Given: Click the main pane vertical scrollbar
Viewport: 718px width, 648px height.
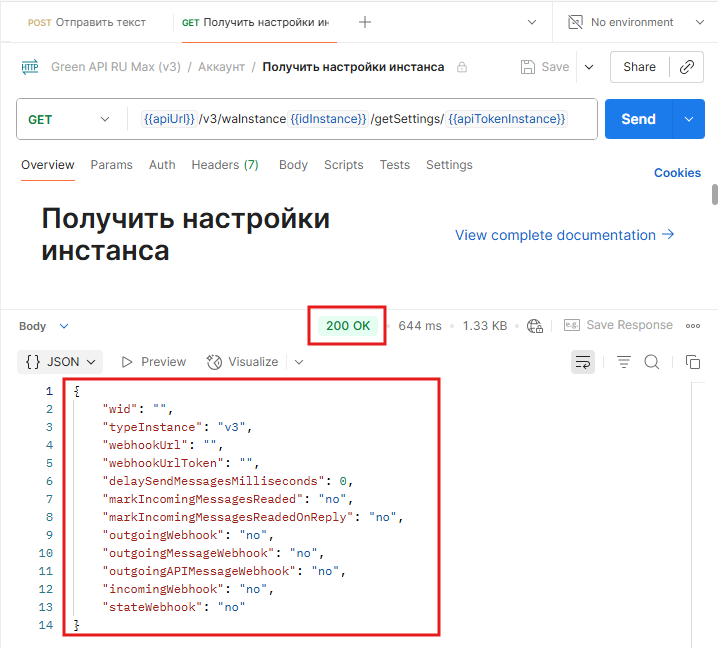Looking at the screenshot, I should pos(714,194).
